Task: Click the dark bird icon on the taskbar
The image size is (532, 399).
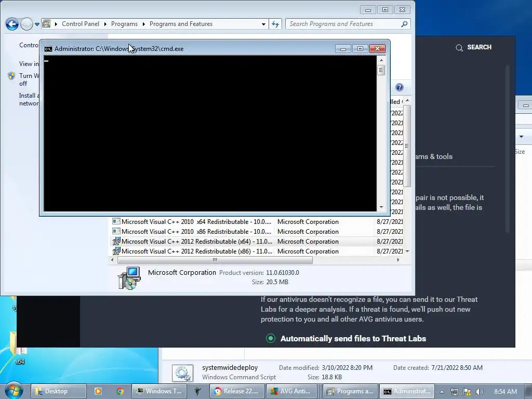Action: pos(197,391)
